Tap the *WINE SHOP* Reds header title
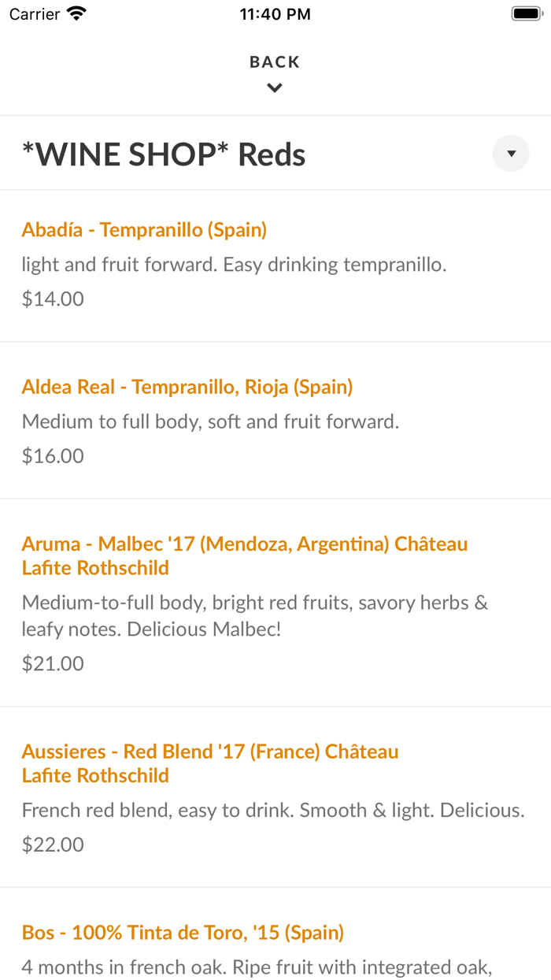This screenshot has height=980, width=551. coord(164,154)
